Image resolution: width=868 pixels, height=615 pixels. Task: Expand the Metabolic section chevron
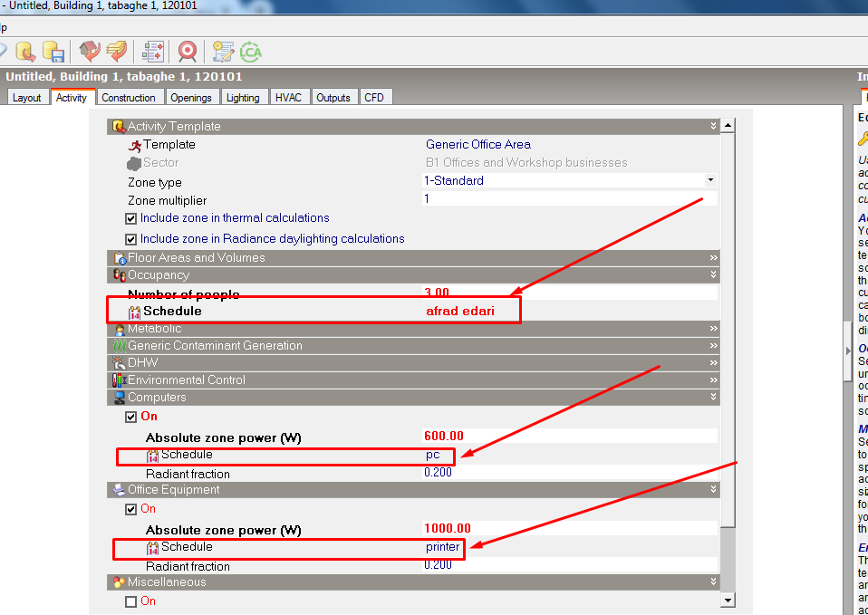click(714, 329)
